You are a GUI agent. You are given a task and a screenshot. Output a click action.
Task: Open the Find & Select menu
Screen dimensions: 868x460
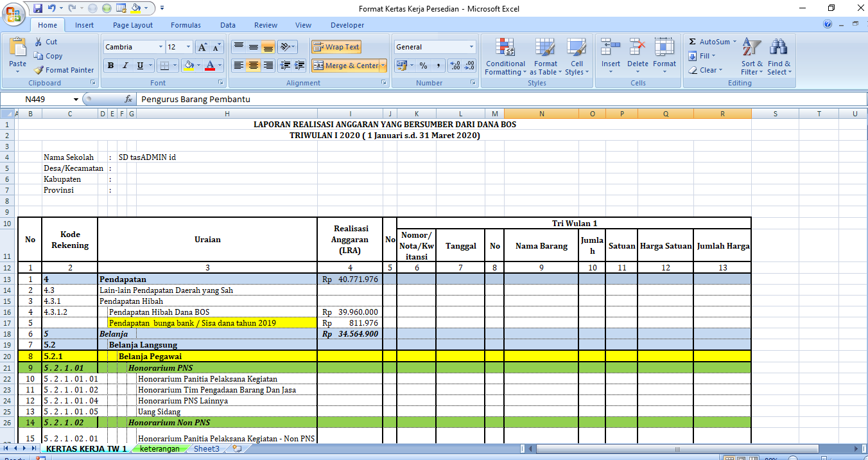pyautogui.click(x=779, y=57)
